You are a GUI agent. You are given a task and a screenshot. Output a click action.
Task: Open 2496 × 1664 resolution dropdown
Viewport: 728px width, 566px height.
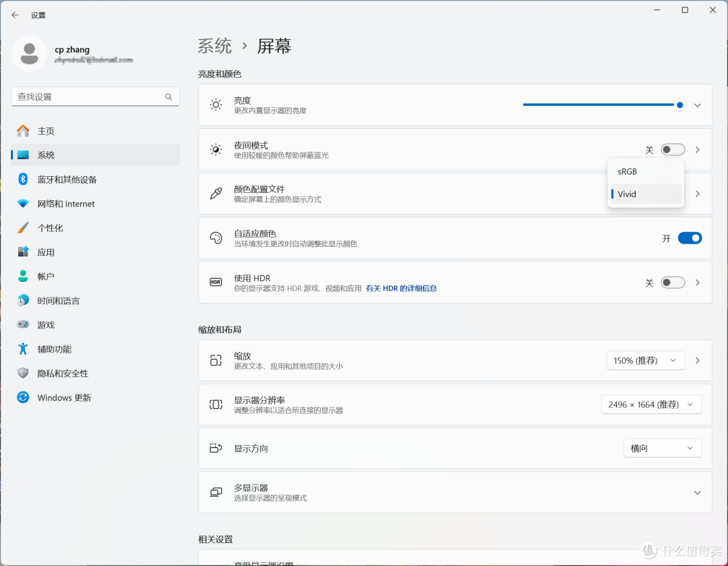[651, 405]
